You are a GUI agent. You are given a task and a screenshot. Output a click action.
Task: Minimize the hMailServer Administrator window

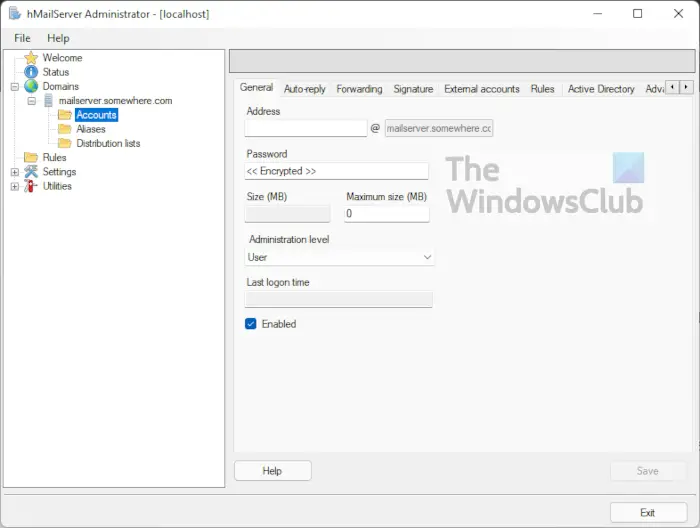tap(597, 14)
